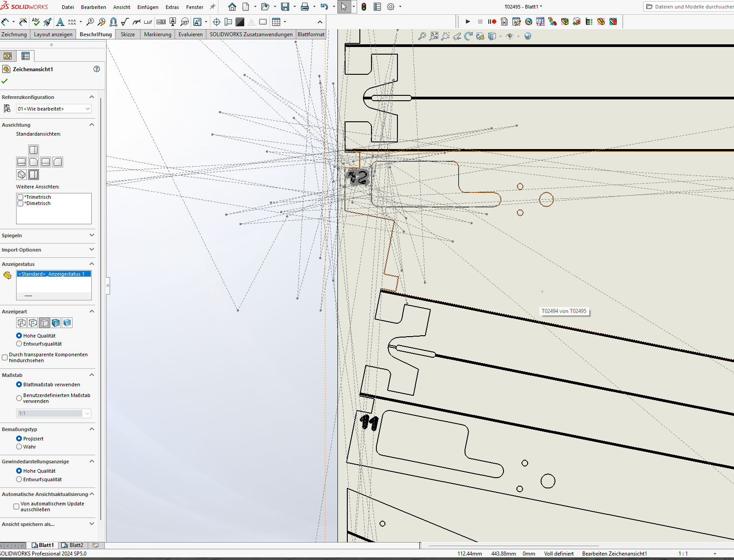Select 'Blattmaßstab verwenden' option
This screenshot has width=734, height=560.
19,385
